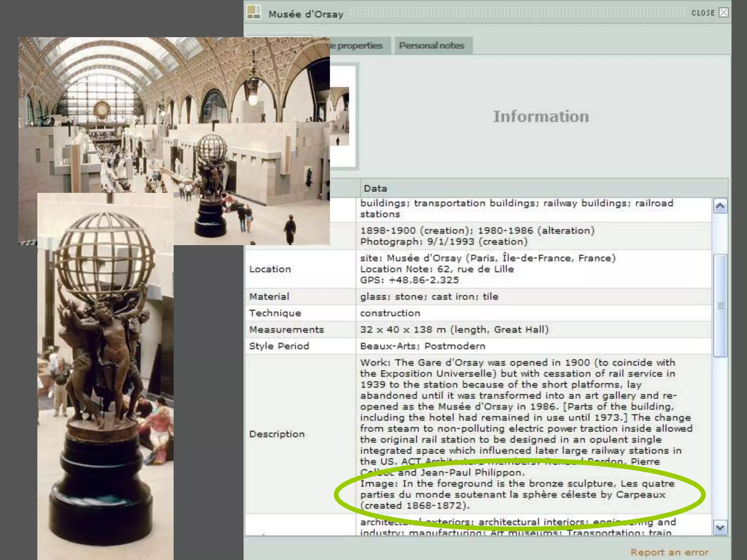
Task: Close the information window via X icon
Action: pyautogui.click(x=723, y=13)
